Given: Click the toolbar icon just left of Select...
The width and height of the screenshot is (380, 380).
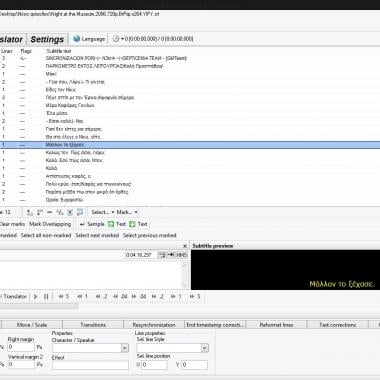Looking at the screenshot, I should tap(80, 212).
